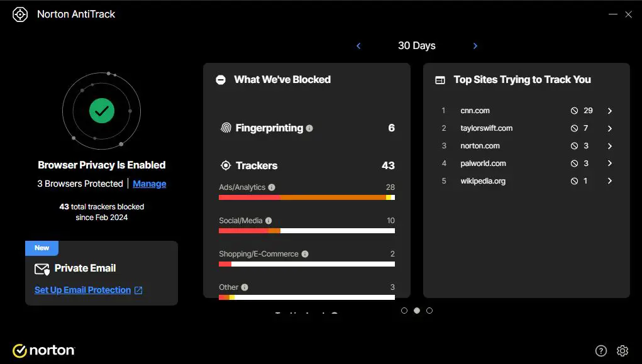
Task: Click the What We've Blocked blocked-circle icon
Action: pyautogui.click(x=221, y=79)
